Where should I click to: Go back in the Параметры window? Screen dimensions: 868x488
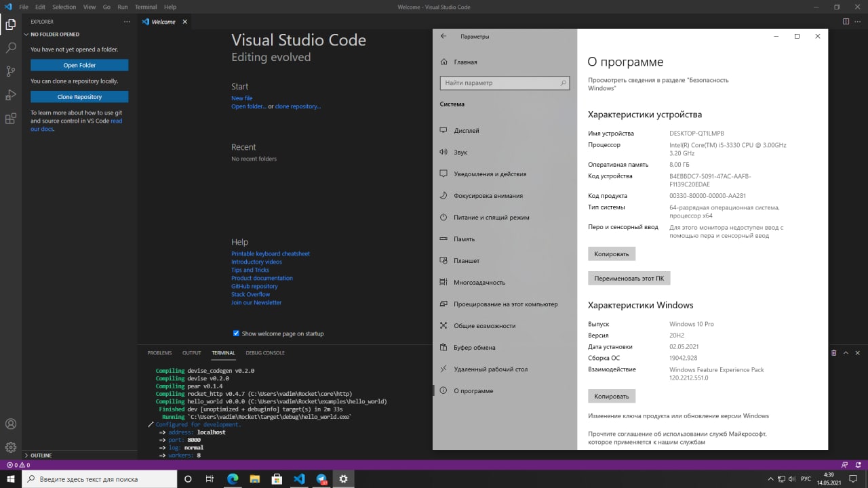pos(443,37)
